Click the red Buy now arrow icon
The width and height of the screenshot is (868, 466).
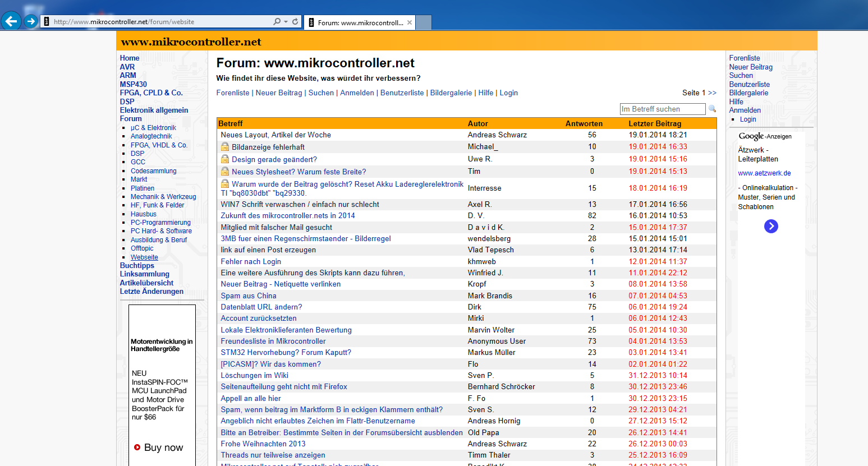137,447
